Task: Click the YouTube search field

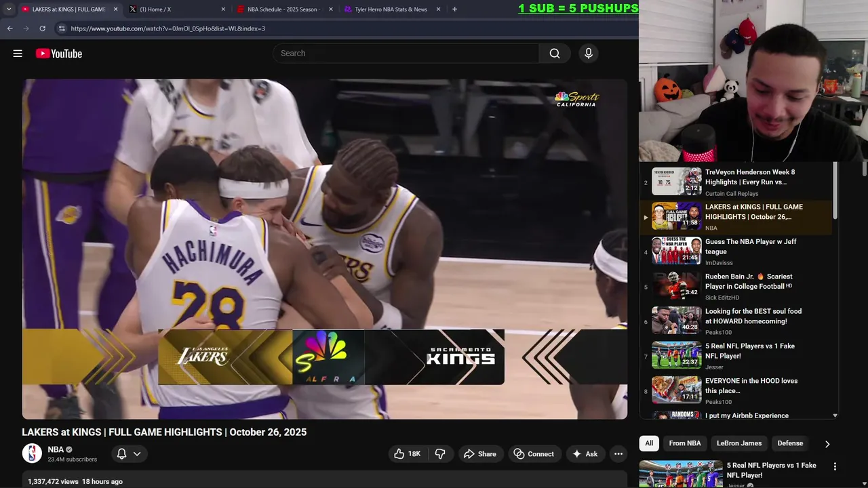Action: pos(406,54)
